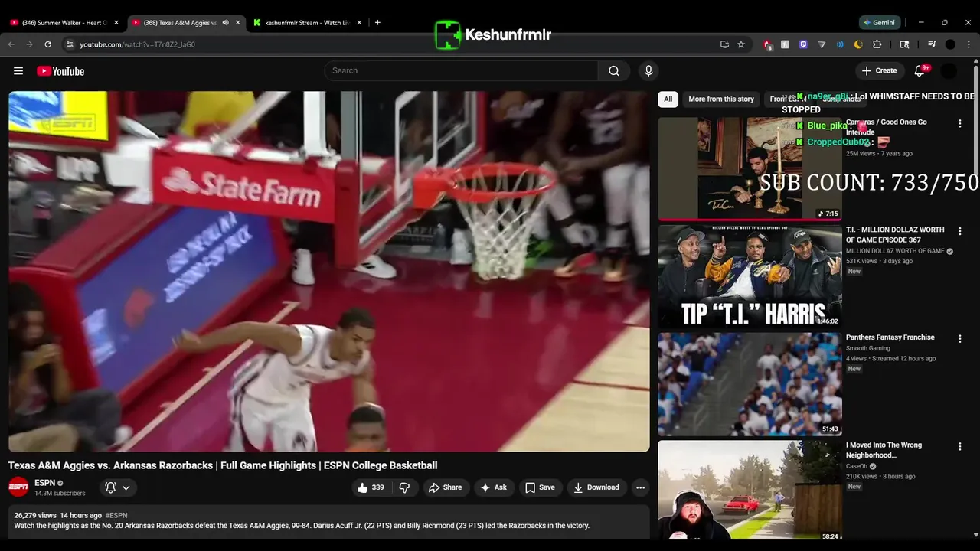Go to the YouTube home logo
980x551 pixels.
(60, 71)
